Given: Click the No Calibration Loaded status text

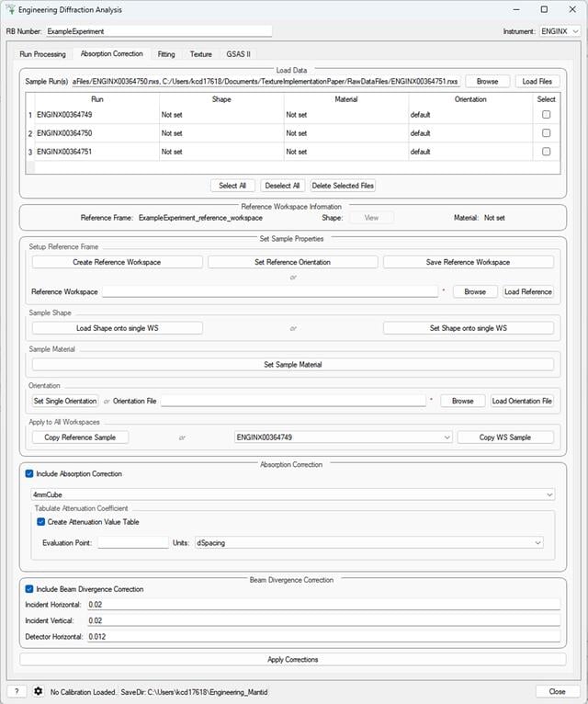Looking at the screenshot, I should tap(84, 692).
